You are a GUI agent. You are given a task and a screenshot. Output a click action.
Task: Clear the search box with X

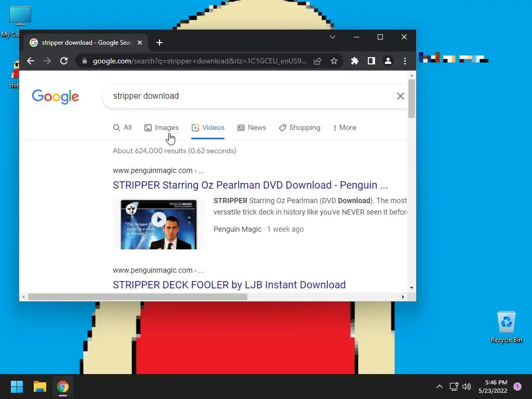401,96
